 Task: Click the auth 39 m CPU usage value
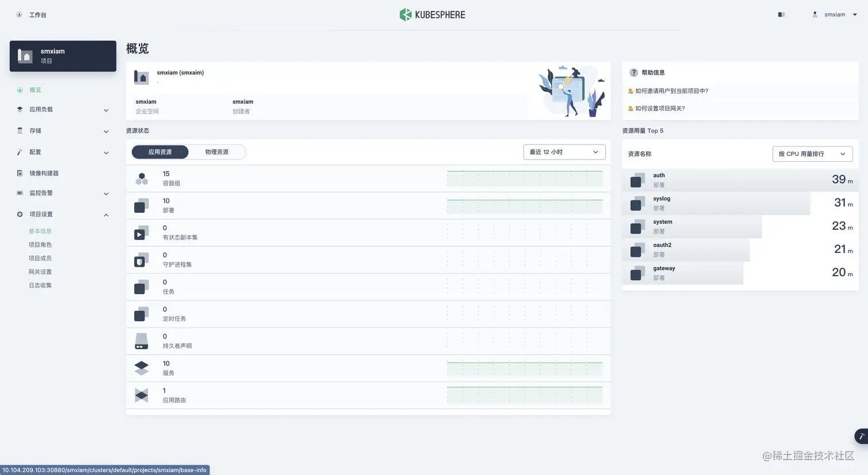tap(842, 180)
